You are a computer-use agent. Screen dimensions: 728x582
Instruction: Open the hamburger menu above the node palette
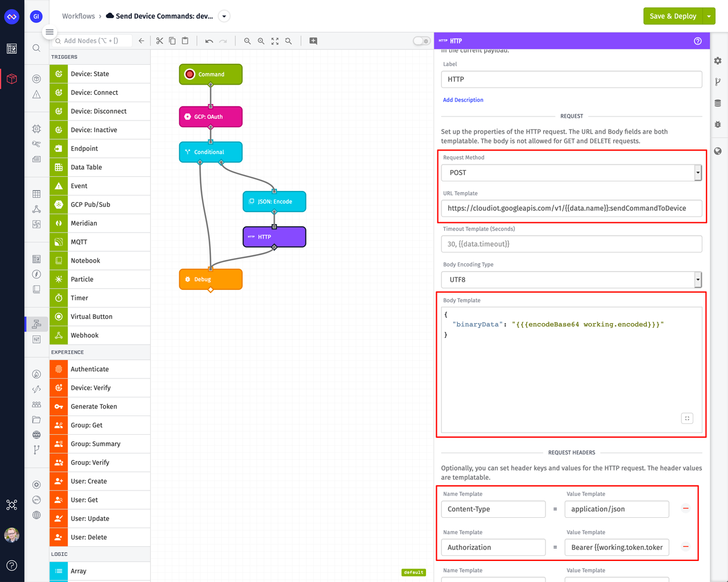click(x=49, y=32)
